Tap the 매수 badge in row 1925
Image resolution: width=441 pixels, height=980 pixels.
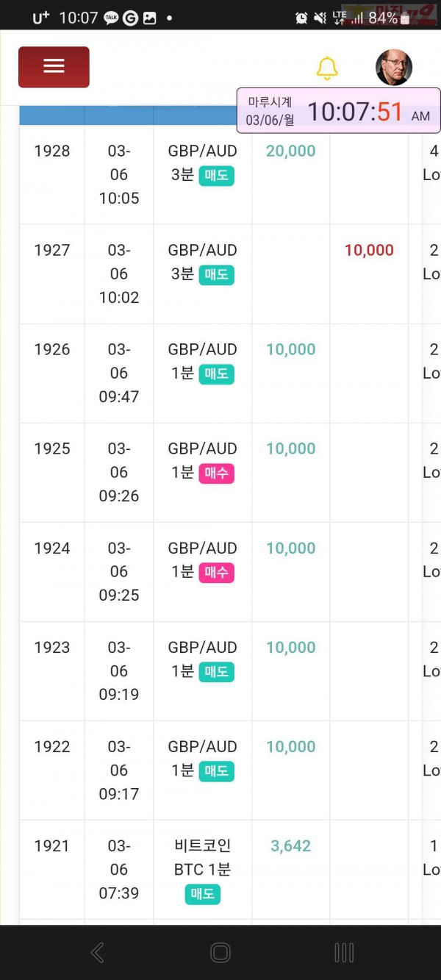pos(216,473)
